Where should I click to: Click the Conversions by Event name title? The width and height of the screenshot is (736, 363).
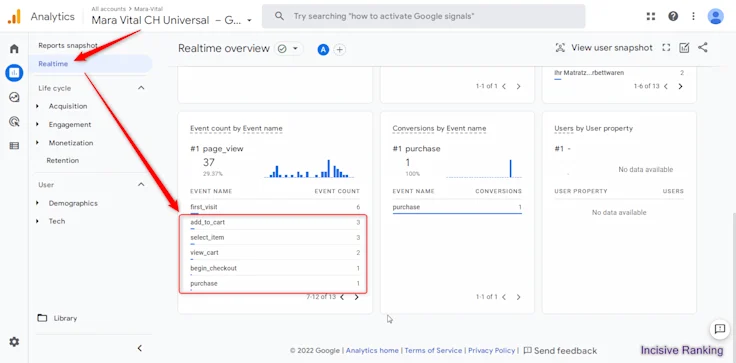439,129
